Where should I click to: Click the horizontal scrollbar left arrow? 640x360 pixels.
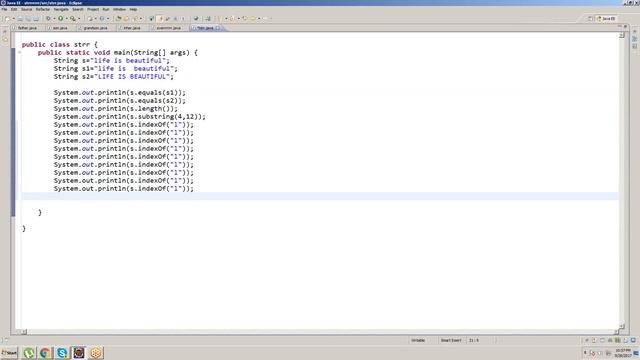click(24, 332)
